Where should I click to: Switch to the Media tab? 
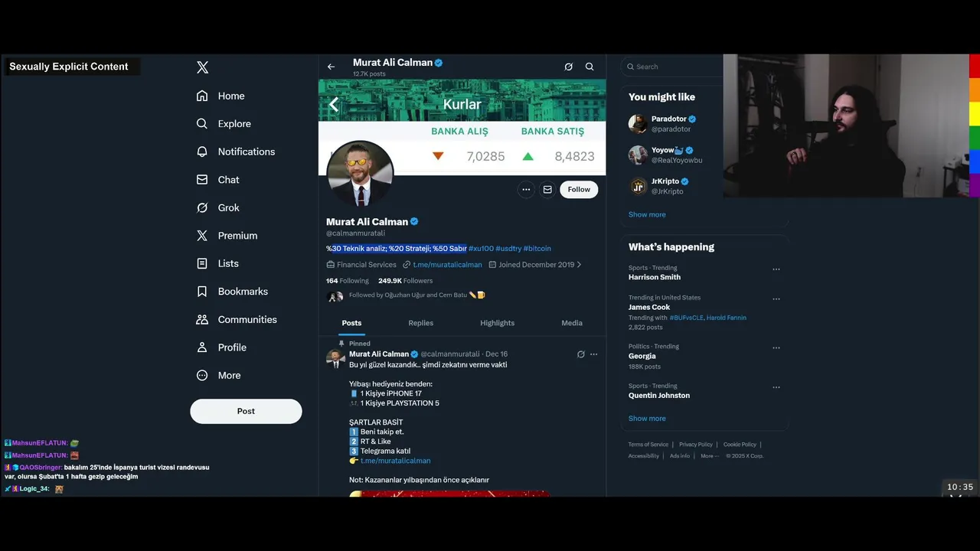(x=572, y=323)
